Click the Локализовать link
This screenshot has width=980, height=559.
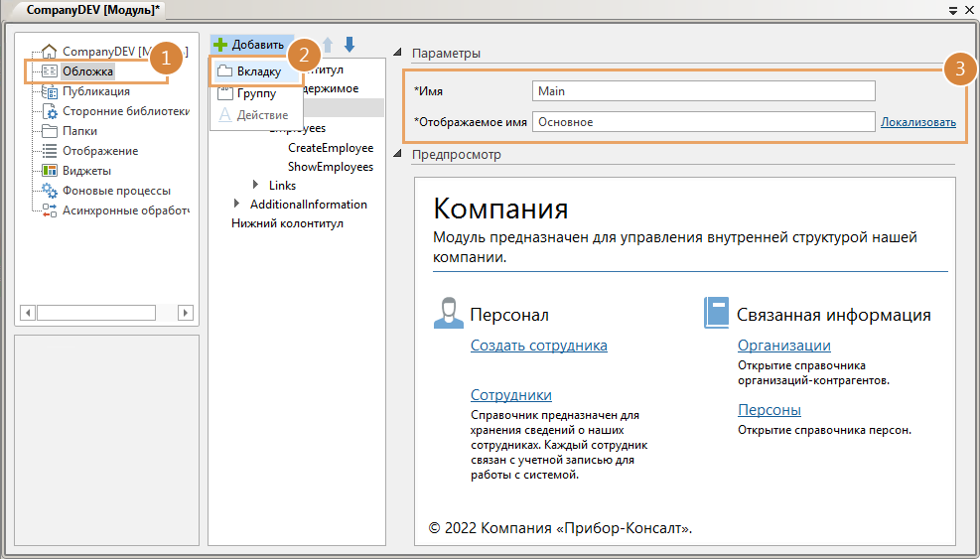click(917, 122)
